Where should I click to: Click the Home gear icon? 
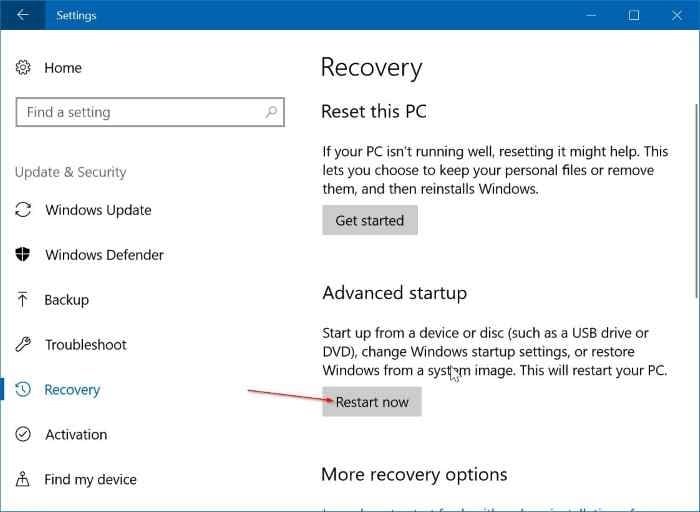(23, 67)
